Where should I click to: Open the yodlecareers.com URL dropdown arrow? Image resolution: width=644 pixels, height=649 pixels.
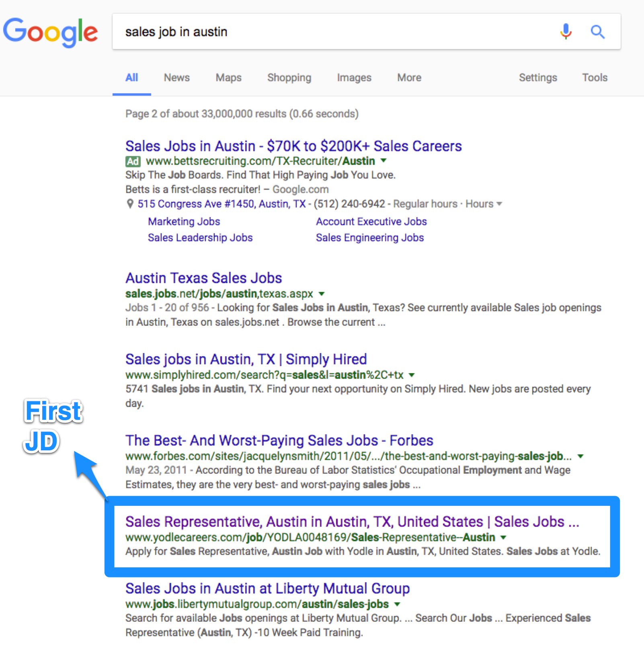[503, 537]
